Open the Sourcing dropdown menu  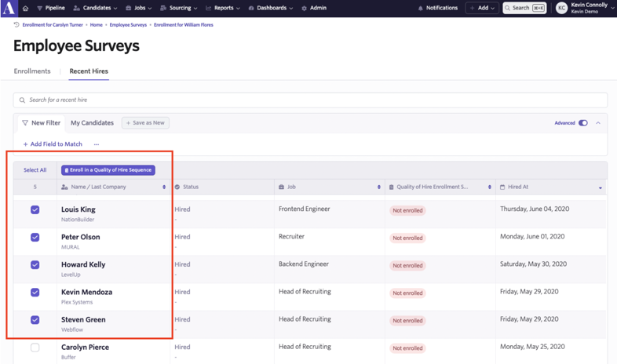click(179, 8)
